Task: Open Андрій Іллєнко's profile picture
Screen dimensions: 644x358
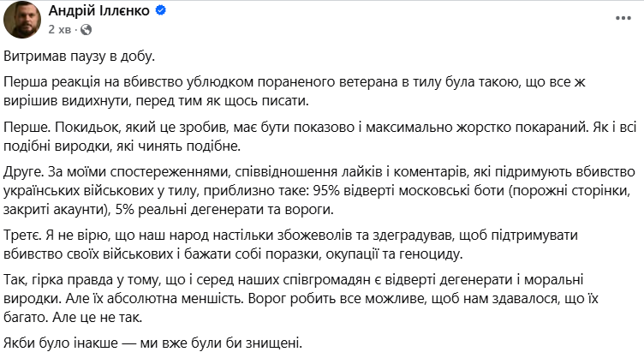Action: [x=23, y=19]
